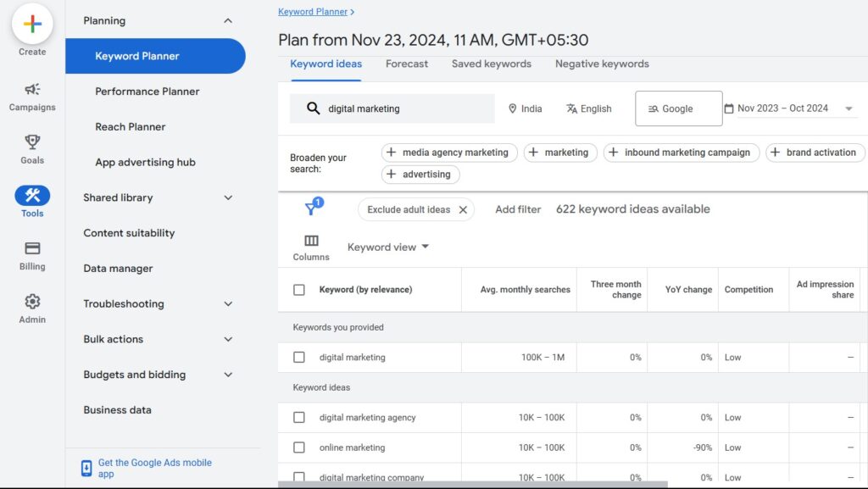Screen dimensions: 868x489
Task: Select Keyword Planner in sidebar
Action: [x=155, y=56]
